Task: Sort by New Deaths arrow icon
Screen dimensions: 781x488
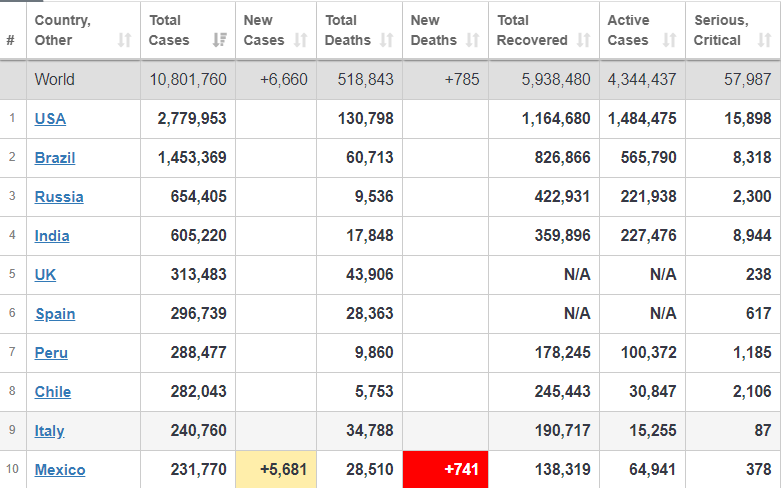Action: click(473, 41)
